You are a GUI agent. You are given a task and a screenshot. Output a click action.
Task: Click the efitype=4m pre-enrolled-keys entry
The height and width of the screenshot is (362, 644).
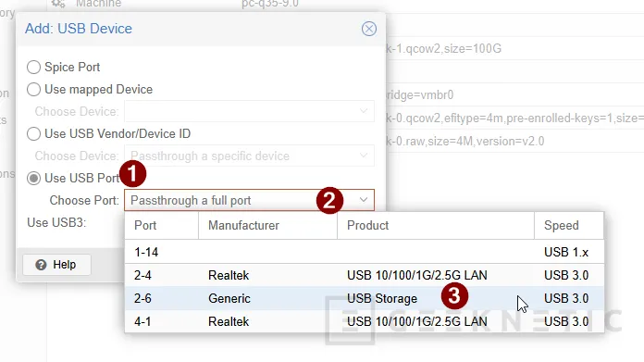pos(514,119)
